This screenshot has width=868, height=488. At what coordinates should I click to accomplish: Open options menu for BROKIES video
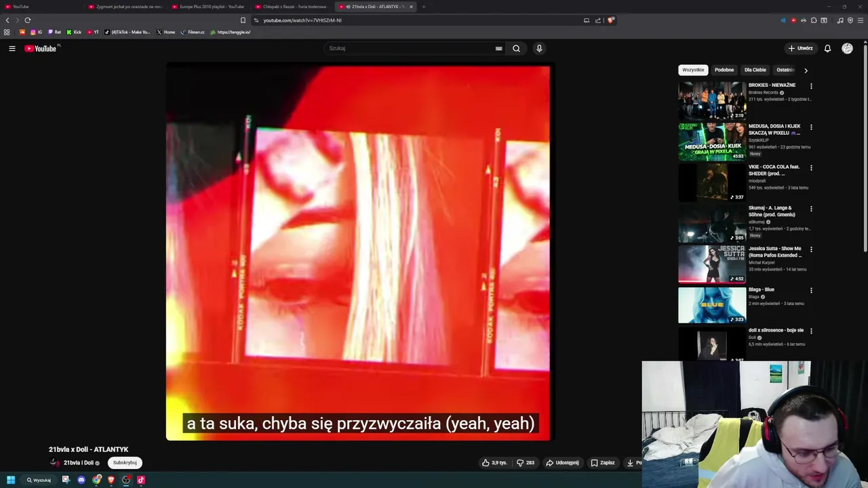[x=811, y=86]
